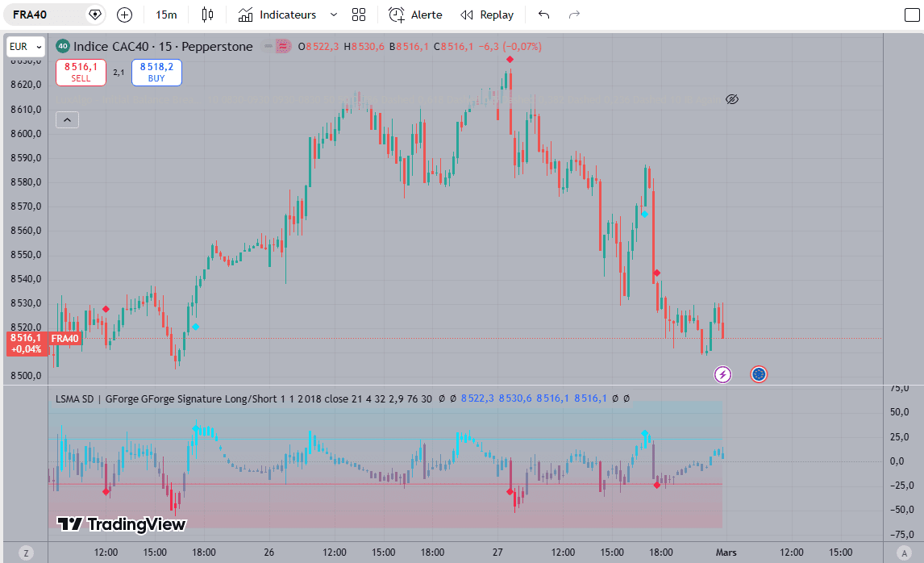Redo the last chart action
Viewport: 924px width, 563px height.
tap(574, 15)
